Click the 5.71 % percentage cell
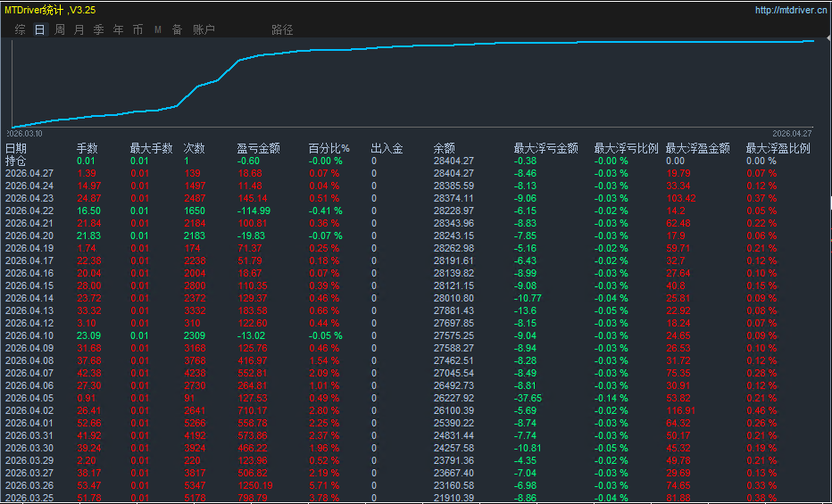Viewport: 832px width, 504px height. pyautogui.click(x=324, y=485)
